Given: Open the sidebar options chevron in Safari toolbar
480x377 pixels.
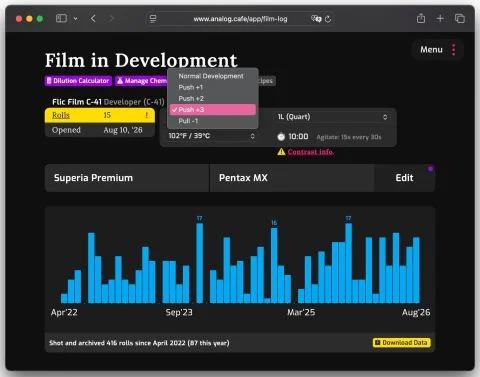Looking at the screenshot, I should pos(76,19).
